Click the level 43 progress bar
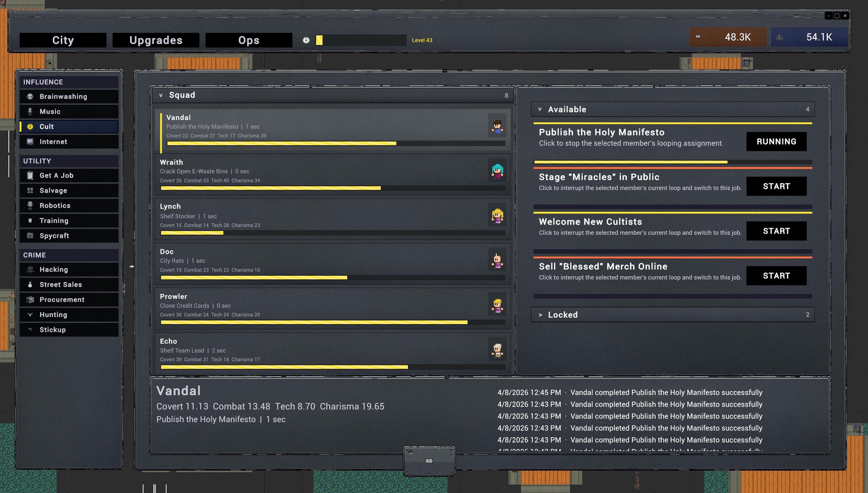This screenshot has width=868, height=493. [x=360, y=40]
